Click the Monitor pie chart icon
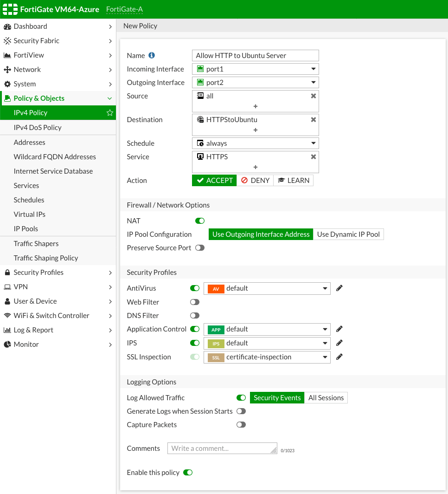This screenshot has width=448, height=494. click(7, 344)
